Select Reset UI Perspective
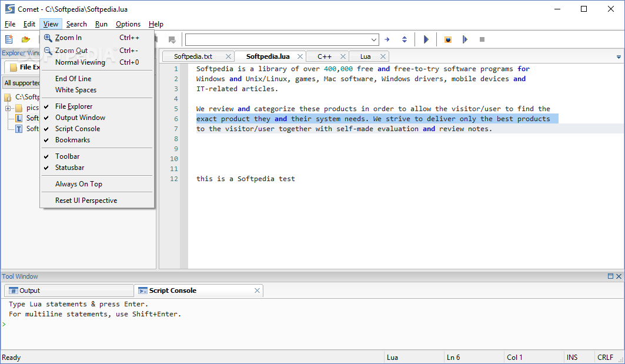Screen dimensions: 625x364 click(x=97, y=201)
